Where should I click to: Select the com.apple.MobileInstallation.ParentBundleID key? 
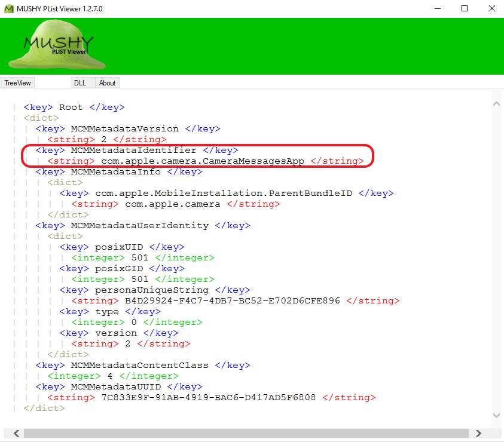point(227,194)
